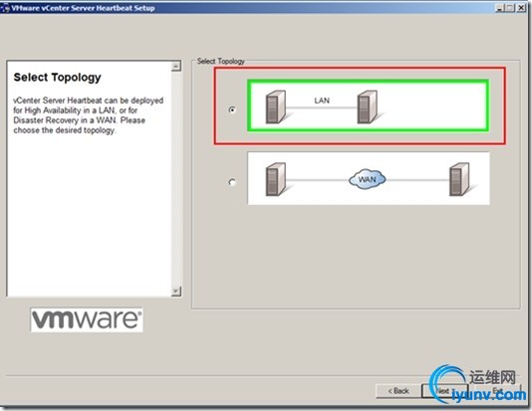Proceed with the Next button

coord(444,391)
